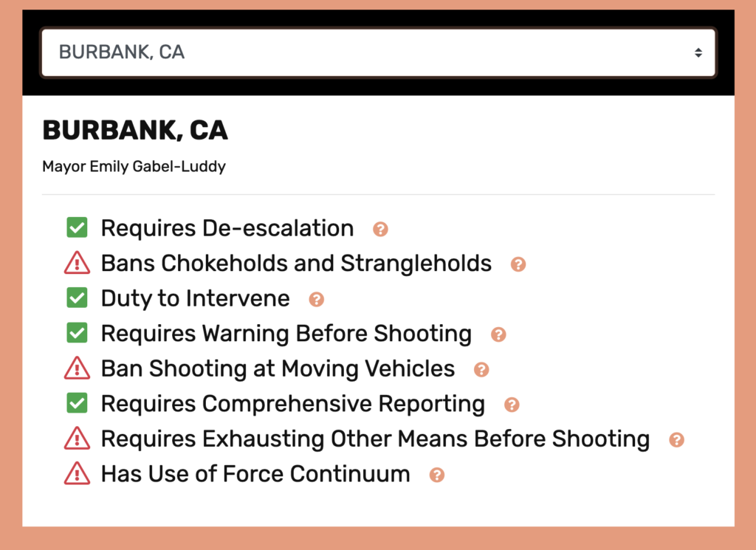
Task: Open the BURBANK, CA city dropdown
Action: point(378,52)
